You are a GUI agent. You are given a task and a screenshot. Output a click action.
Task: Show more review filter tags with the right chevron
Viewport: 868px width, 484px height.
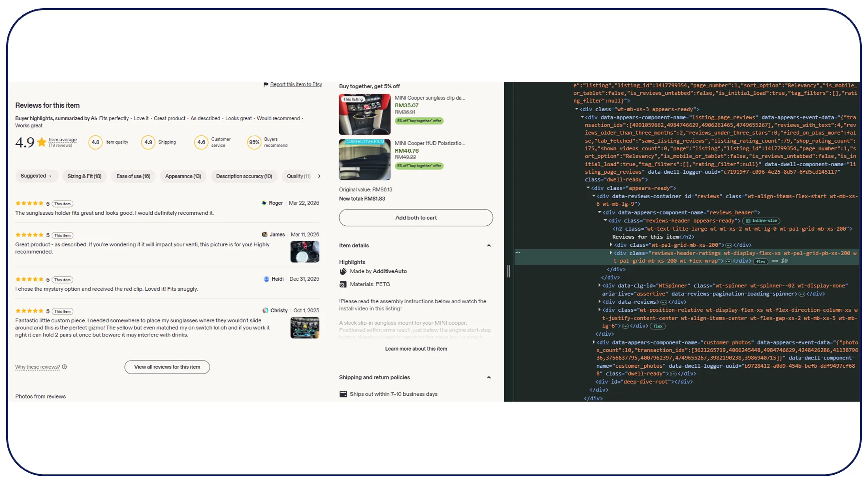pos(319,176)
